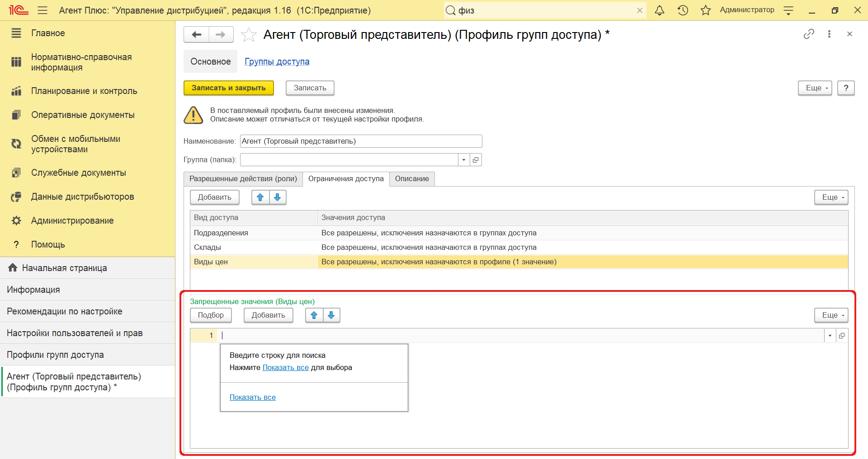868x459 pixels.
Task: Move access type row down
Action: pyautogui.click(x=278, y=197)
